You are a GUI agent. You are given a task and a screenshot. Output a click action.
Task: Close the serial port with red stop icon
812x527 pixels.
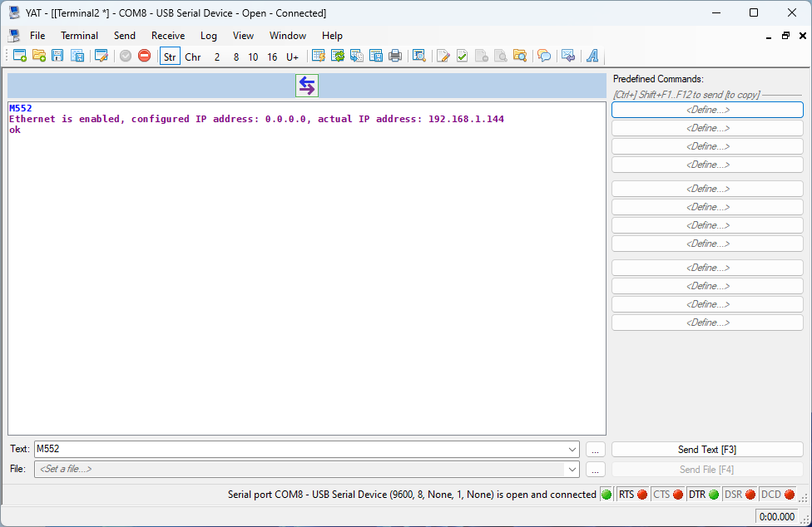point(145,56)
